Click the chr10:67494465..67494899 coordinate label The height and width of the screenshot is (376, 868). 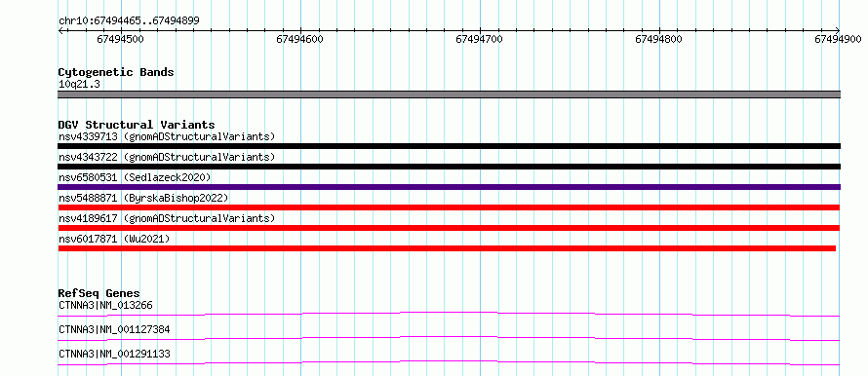129,21
